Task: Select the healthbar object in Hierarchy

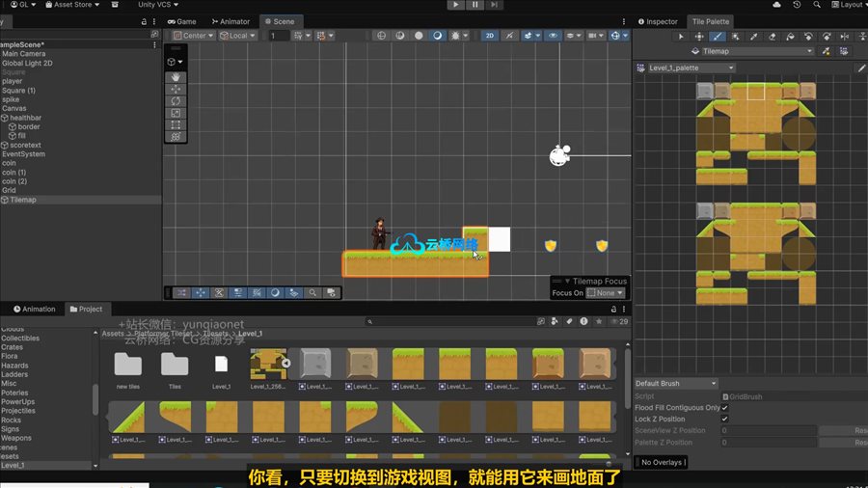Action: click(27, 118)
